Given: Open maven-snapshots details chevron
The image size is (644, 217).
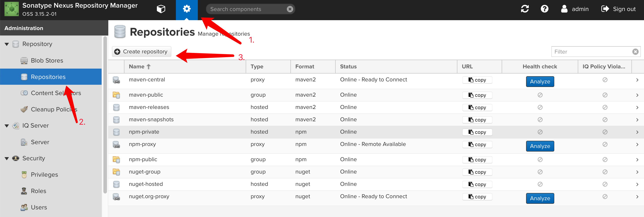Looking at the screenshot, I should [x=637, y=120].
